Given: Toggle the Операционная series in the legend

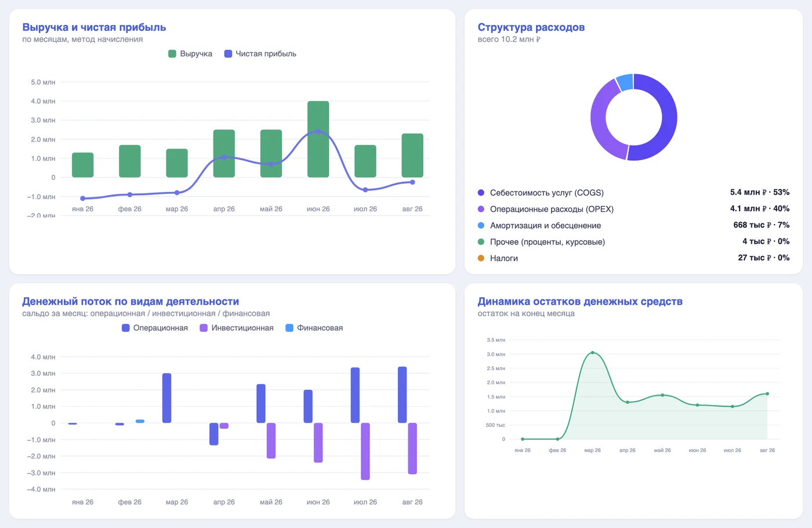Looking at the screenshot, I should 155,328.
